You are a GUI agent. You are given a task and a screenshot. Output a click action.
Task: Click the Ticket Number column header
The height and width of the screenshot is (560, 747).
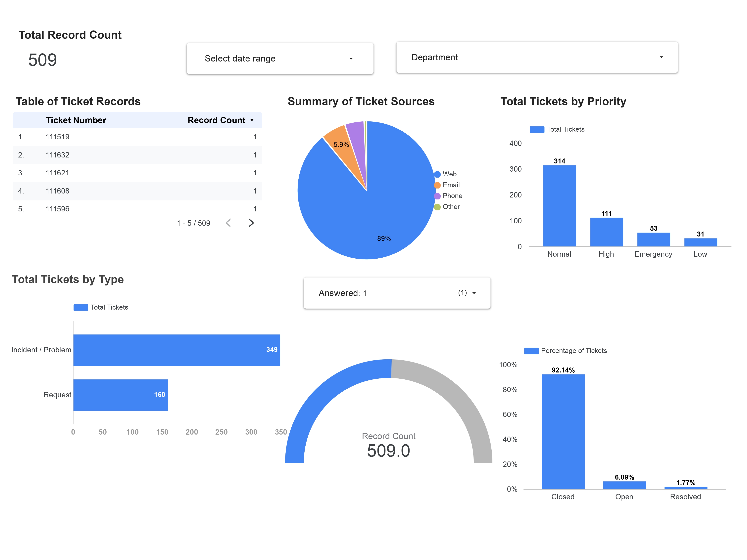tap(75, 120)
